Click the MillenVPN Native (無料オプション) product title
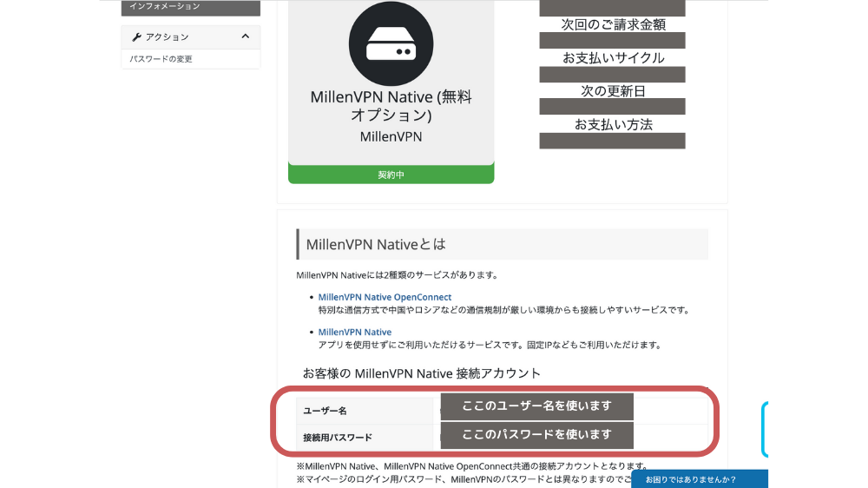This screenshot has width=868, height=488. point(391,105)
